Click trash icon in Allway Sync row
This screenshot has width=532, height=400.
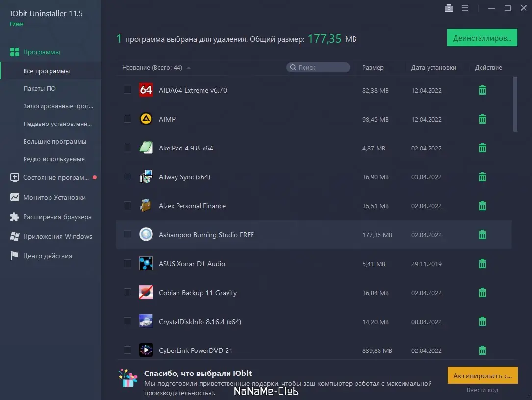point(482,177)
